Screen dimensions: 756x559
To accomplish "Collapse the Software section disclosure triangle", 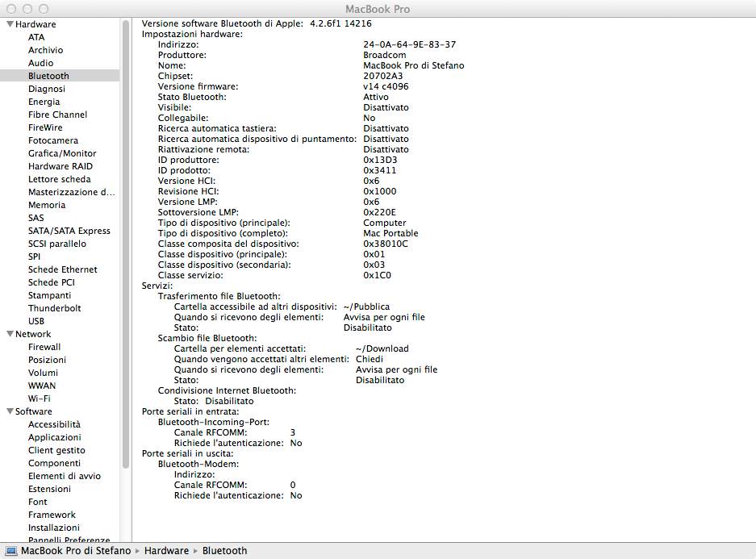I will 9,411.
